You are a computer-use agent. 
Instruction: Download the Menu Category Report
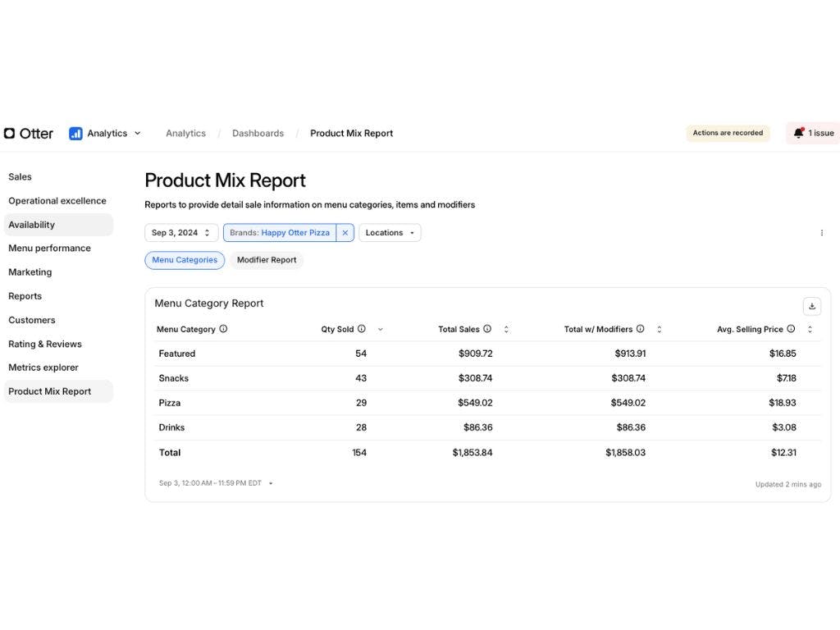[x=811, y=306]
